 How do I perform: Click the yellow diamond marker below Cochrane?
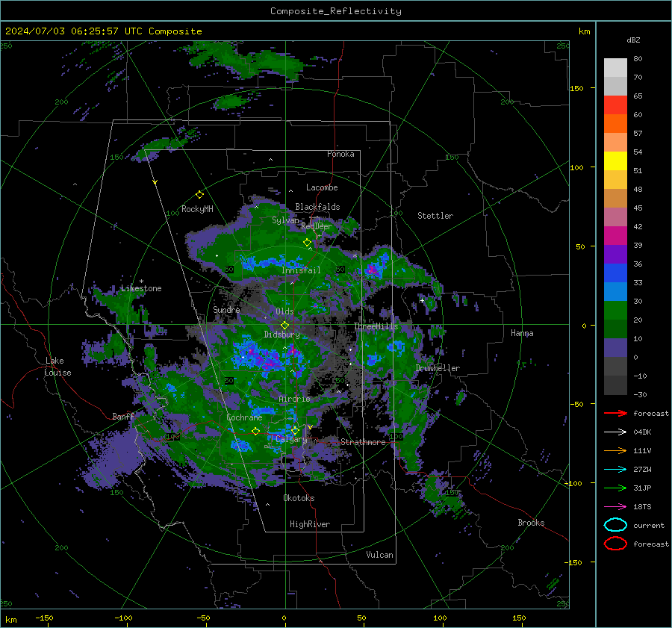(x=255, y=431)
